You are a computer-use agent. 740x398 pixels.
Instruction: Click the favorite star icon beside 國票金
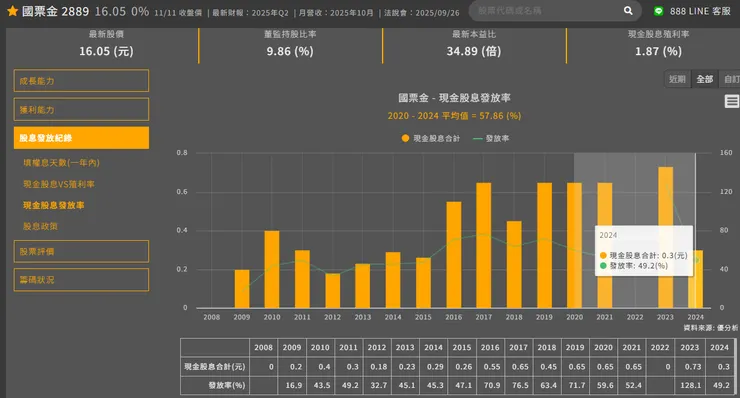point(12,11)
